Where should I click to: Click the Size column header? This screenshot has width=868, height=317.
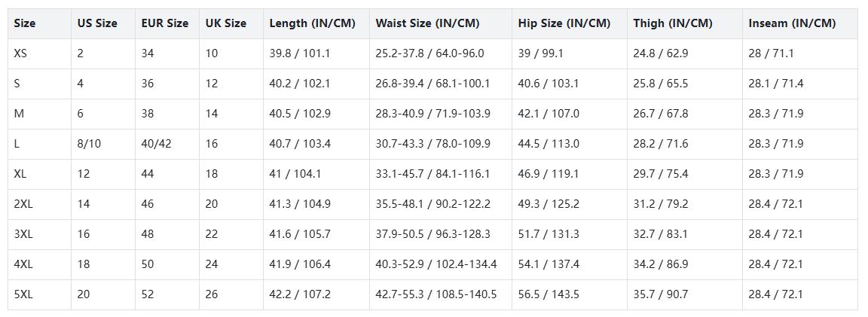pos(25,23)
